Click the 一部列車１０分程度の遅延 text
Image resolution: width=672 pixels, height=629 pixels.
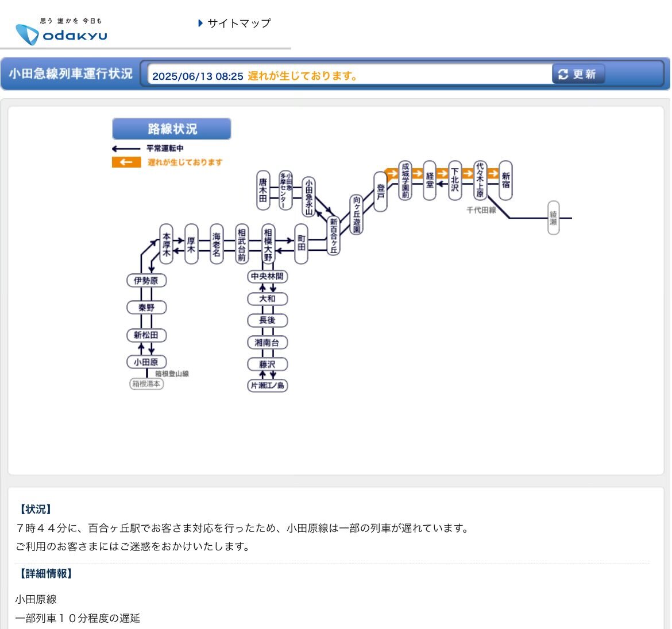(x=78, y=618)
